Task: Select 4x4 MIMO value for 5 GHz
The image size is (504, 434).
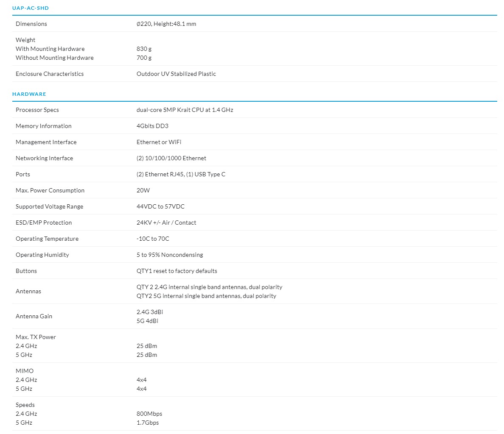Action: (141, 389)
